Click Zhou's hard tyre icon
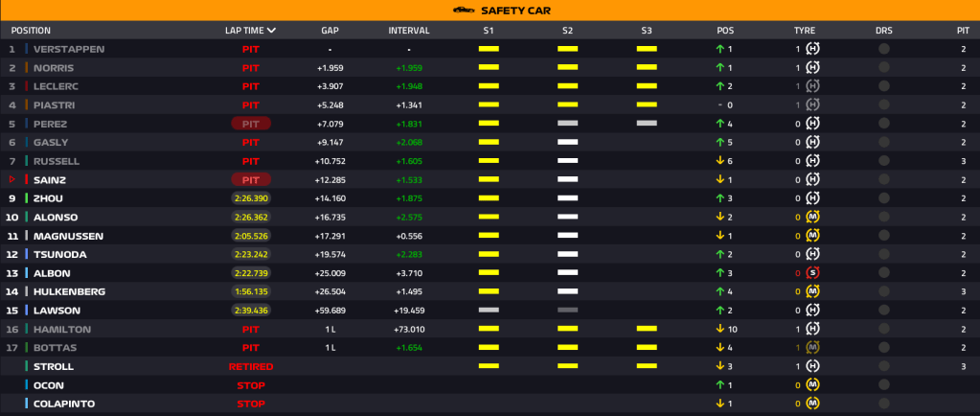980x416 pixels. pos(812,198)
